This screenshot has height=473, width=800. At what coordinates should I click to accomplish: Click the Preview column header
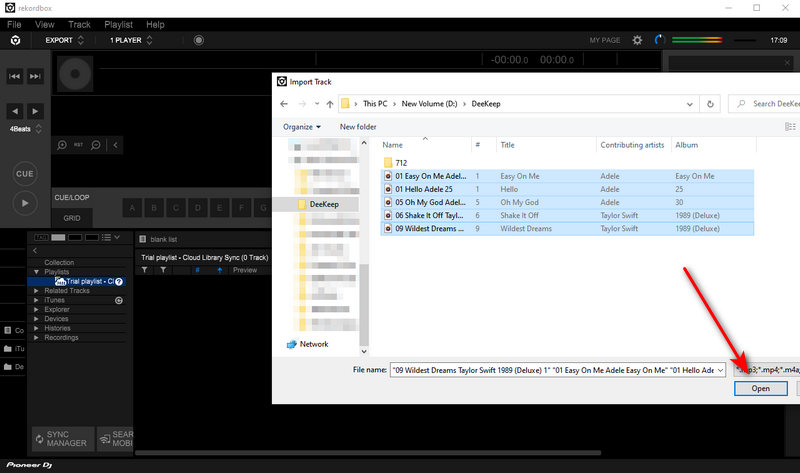[x=245, y=270]
